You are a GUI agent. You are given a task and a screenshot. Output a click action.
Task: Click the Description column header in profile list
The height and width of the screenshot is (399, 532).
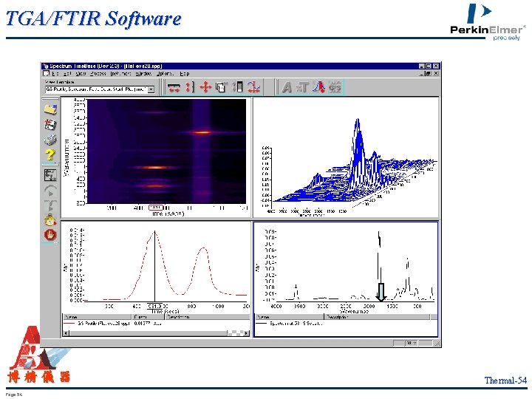pos(207,317)
